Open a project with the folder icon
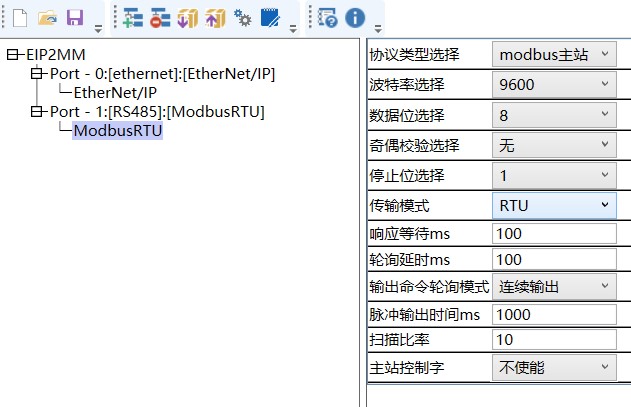The image size is (631, 407). coord(46,18)
